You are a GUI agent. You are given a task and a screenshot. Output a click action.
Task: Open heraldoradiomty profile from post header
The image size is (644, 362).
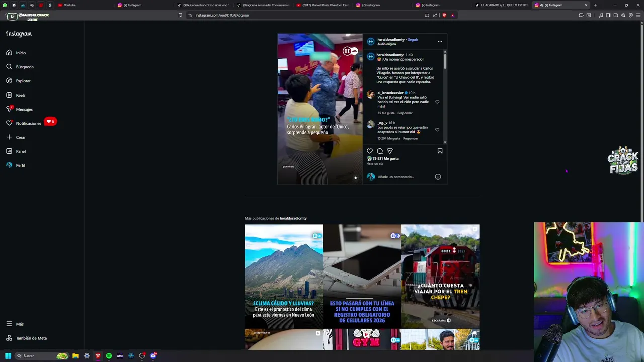click(x=391, y=39)
